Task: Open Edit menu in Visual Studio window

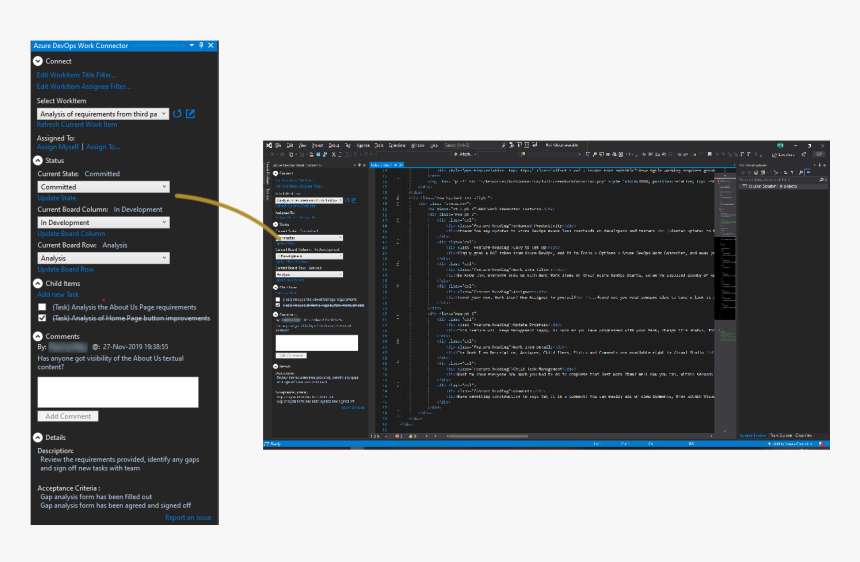Action: (x=290, y=145)
